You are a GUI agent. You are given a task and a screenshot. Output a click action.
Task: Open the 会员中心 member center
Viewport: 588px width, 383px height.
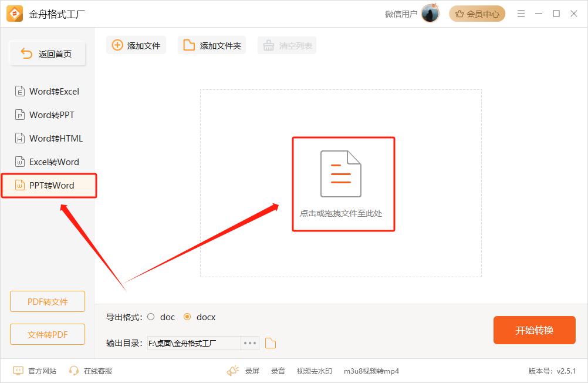click(x=477, y=14)
